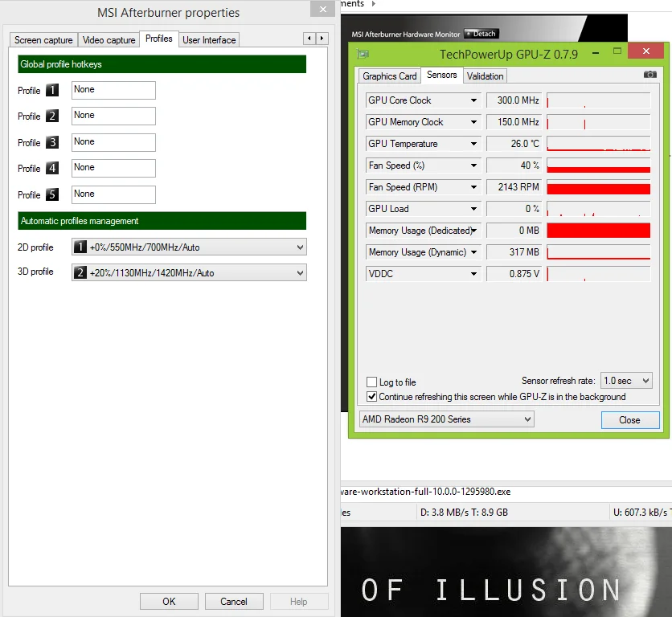Click the 0.875 V VDDC value
The height and width of the screenshot is (617, 672).
(514, 274)
